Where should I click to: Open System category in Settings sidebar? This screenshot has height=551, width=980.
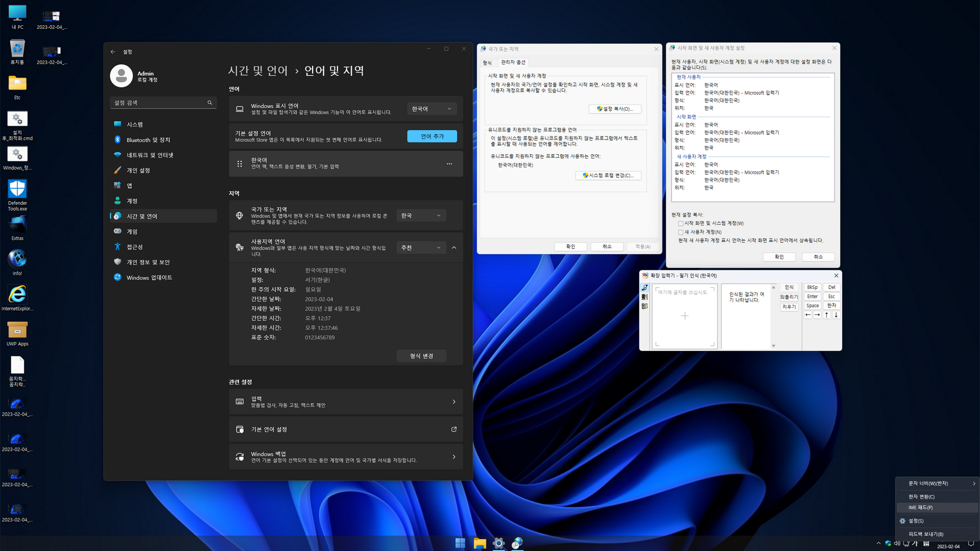pyautogui.click(x=163, y=124)
